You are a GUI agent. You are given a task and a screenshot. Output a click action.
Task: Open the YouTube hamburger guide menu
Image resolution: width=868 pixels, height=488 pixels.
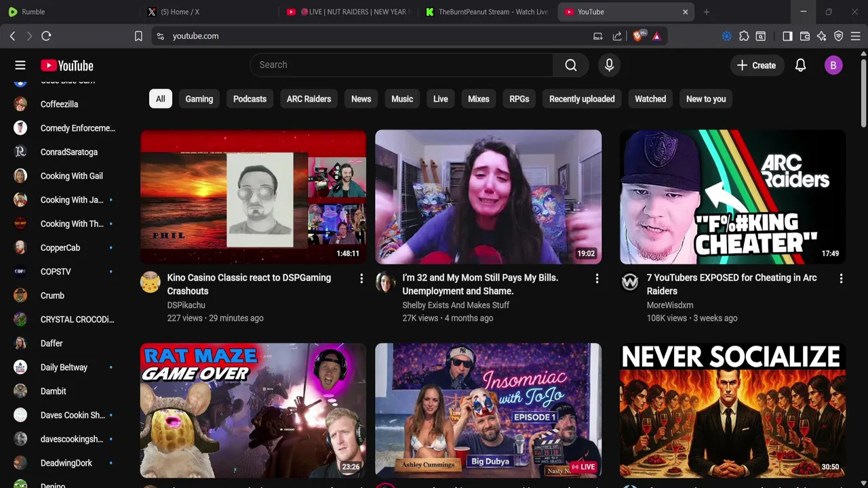pyautogui.click(x=20, y=65)
